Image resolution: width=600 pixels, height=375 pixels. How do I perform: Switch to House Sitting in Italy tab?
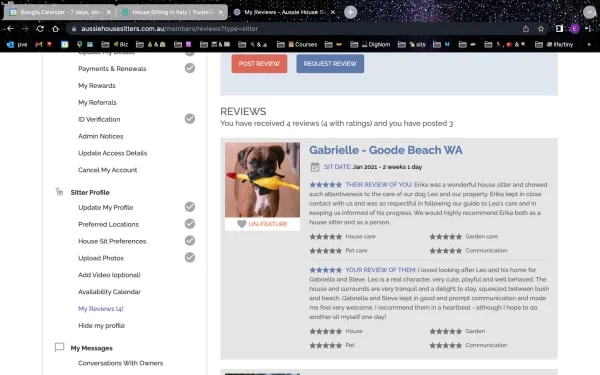[172, 12]
